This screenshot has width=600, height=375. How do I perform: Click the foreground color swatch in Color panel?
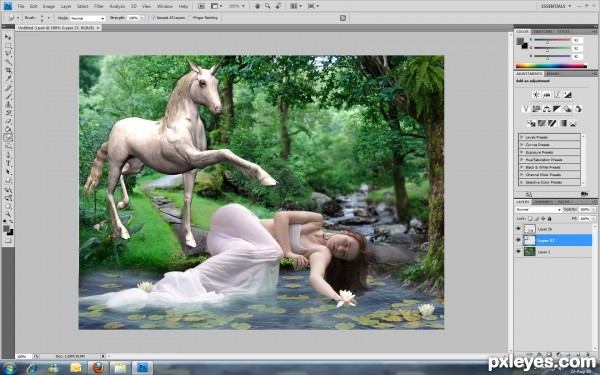pos(520,41)
